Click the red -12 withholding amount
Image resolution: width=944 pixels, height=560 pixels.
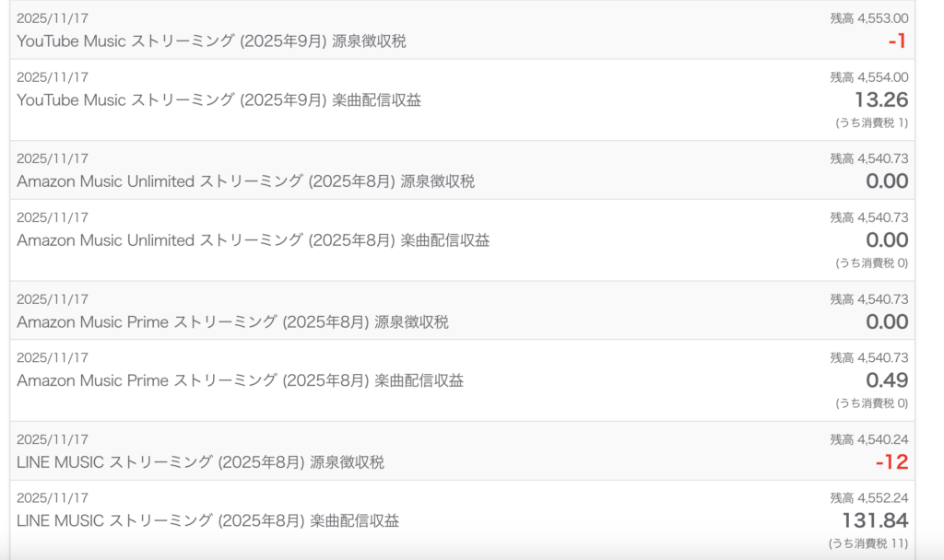891,462
